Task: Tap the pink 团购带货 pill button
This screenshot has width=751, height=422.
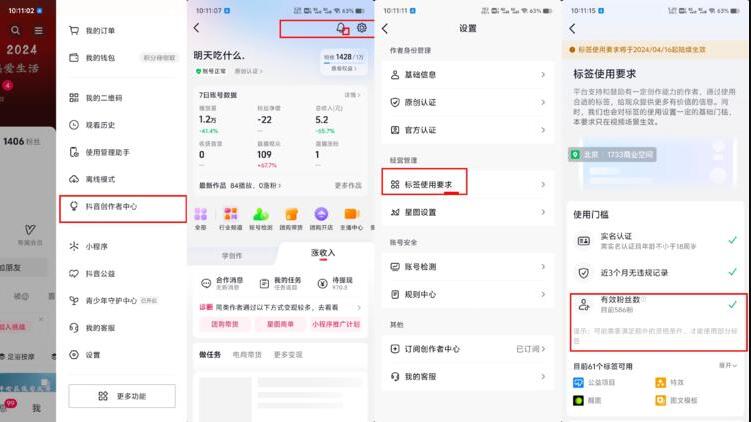Action: 225,324
